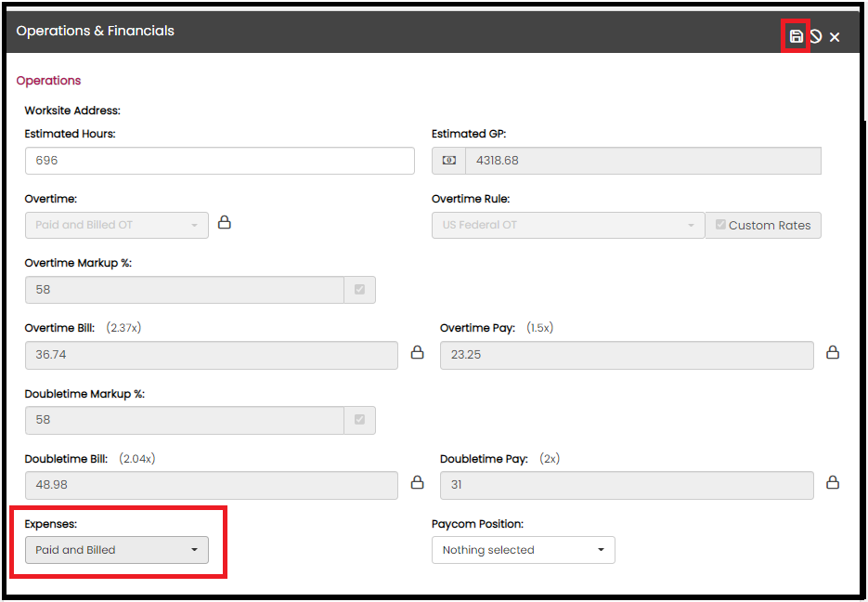The width and height of the screenshot is (868, 602).
Task: Click the Operations section heading
Action: pos(48,80)
